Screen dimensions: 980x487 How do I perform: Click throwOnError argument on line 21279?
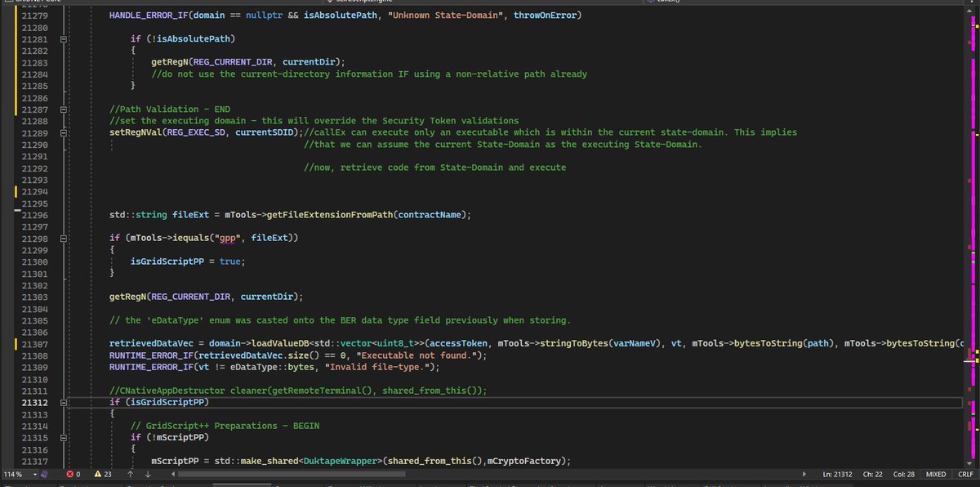(545, 16)
